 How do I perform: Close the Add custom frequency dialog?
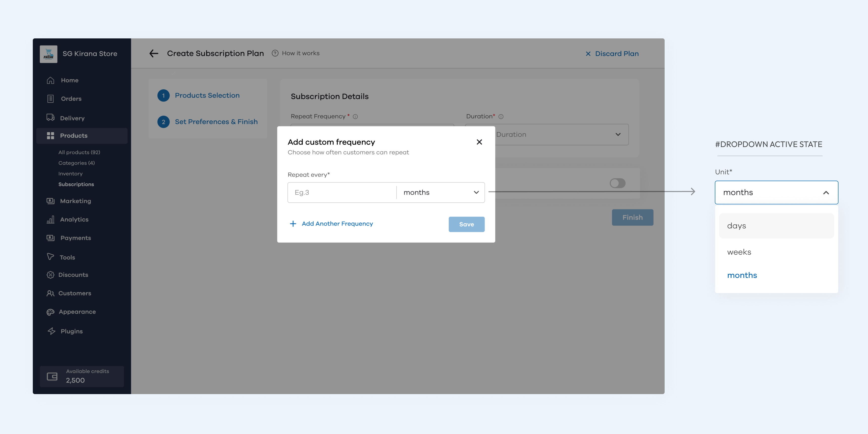[479, 142]
